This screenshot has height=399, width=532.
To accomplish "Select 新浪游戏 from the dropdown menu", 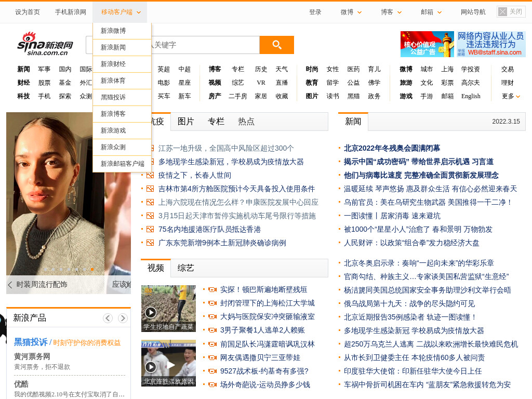I will (x=122, y=130).
